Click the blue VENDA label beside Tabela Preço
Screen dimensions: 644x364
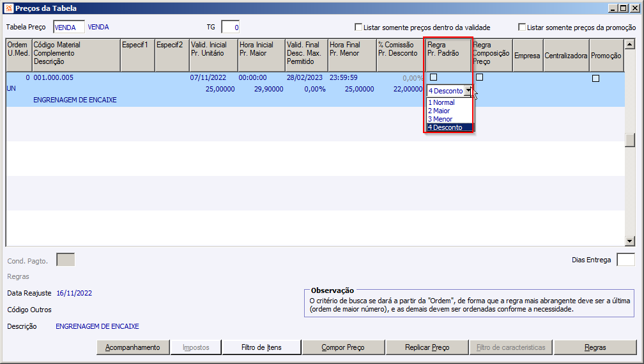(x=98, y=27)
